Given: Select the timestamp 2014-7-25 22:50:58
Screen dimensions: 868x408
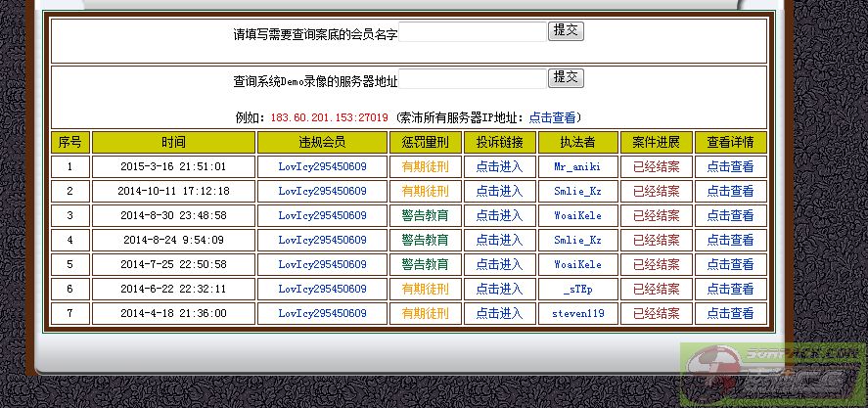Looking at the screenshot, I should pos(173,264).
